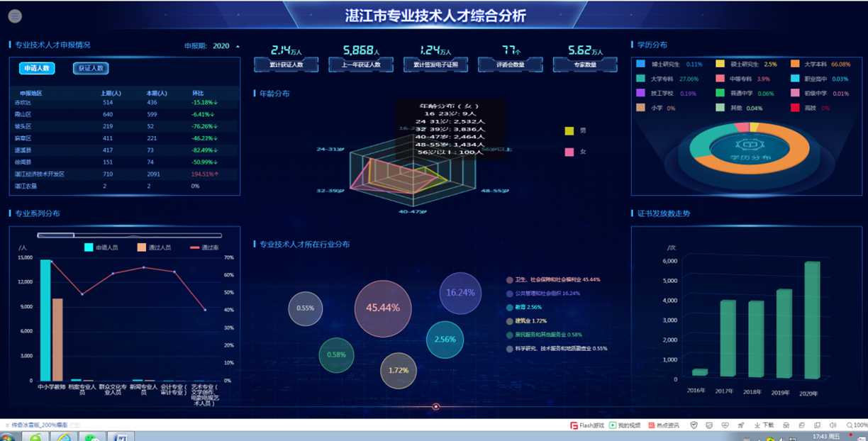Toggle 通过人员 legend series

(155, 247)
